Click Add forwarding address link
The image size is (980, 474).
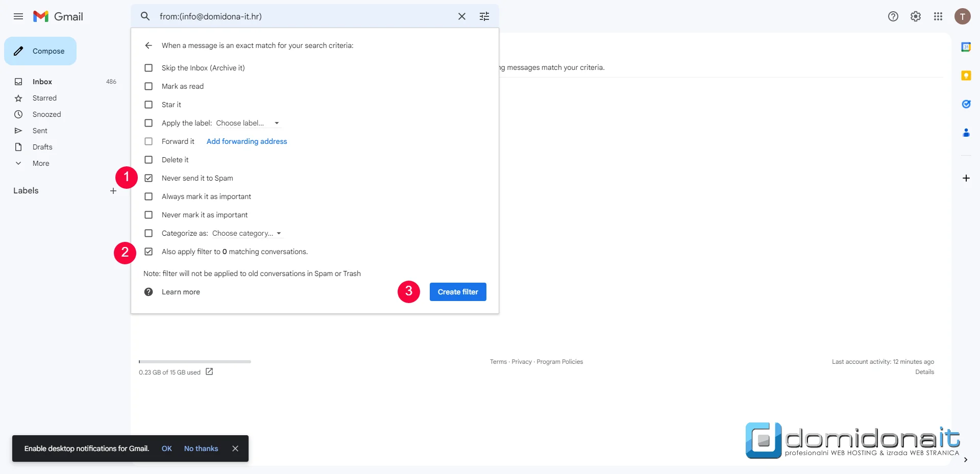pyautogui.click(x=247, y=141)
